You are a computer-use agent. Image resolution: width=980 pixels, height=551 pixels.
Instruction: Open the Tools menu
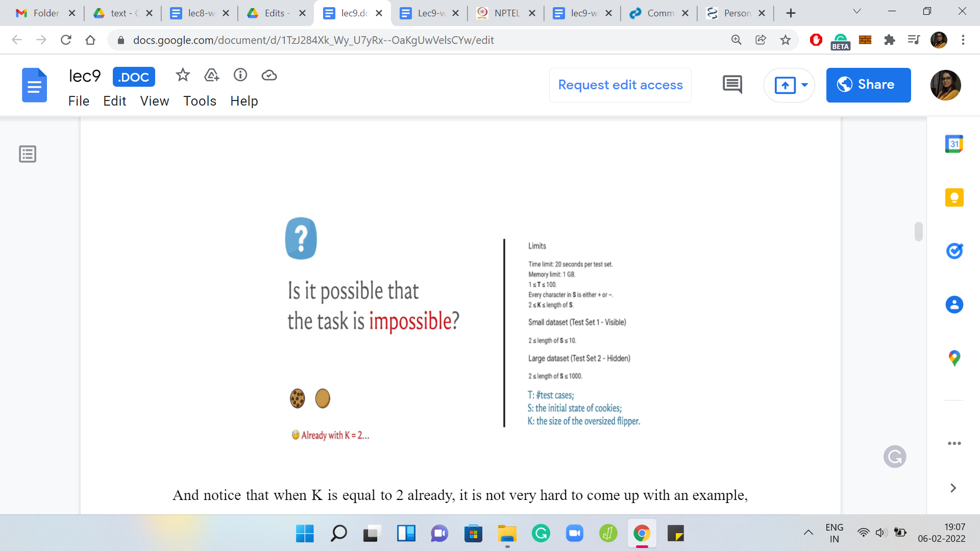tap(200, 101)
